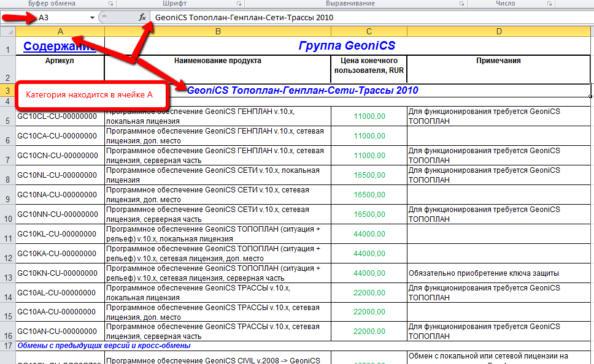Select row 3 header
Viewport: 594px width, 364px height.
[x=8, y=91]
